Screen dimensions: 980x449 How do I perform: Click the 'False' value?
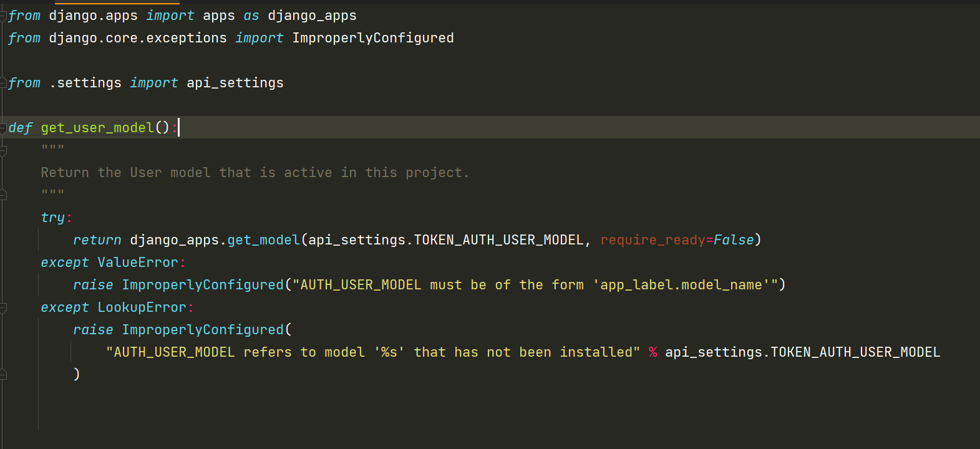[734, 240]
